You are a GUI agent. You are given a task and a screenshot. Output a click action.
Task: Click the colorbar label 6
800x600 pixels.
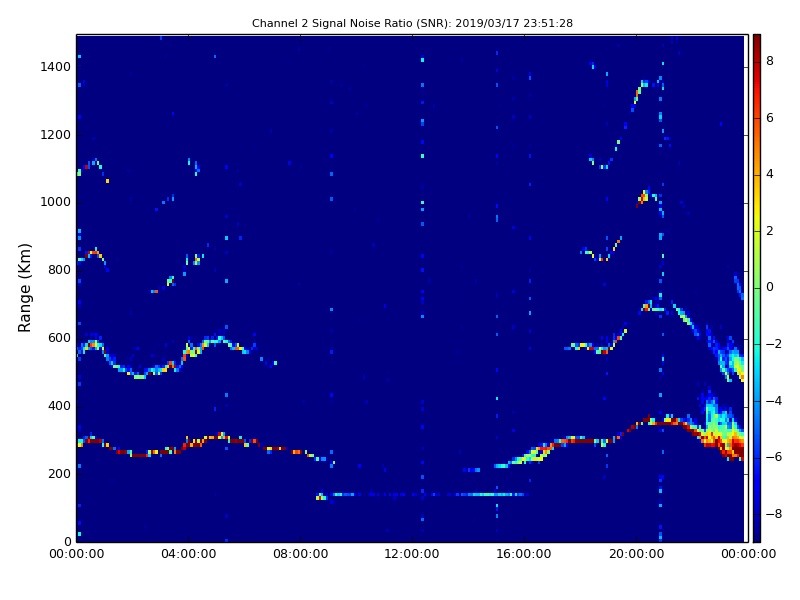point(770,118)
